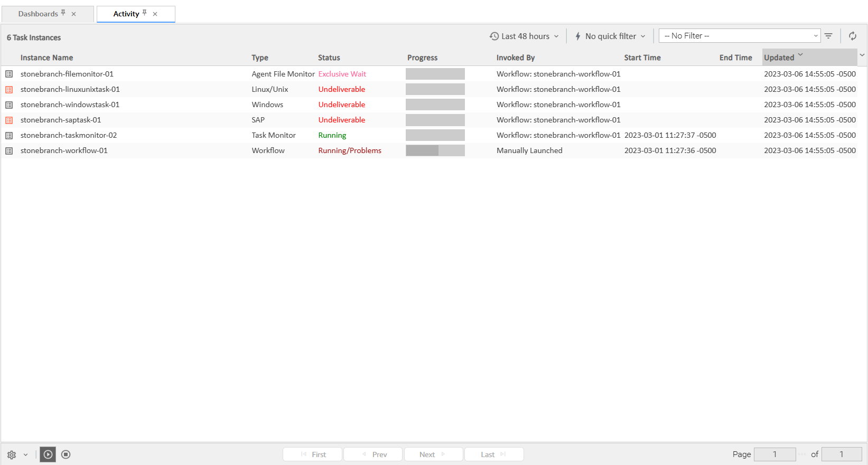Screen dimensions: 868x465
Task: Open the No quick filter dropdown
Action: point(610,36)
